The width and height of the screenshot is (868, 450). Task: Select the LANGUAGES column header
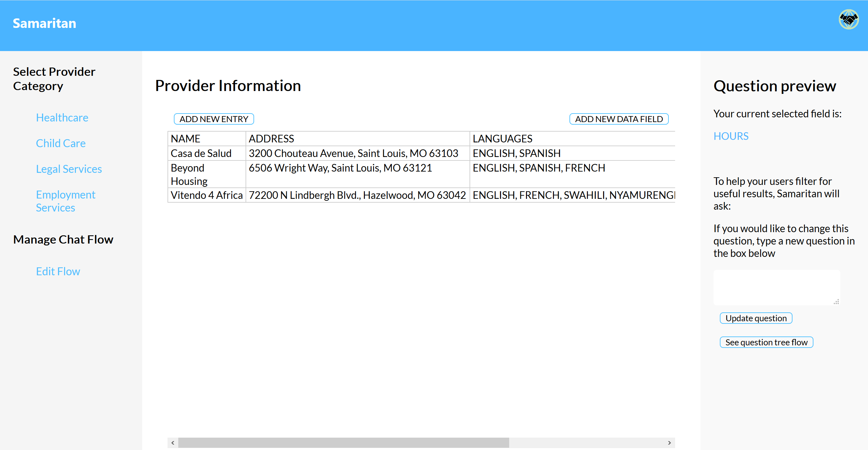pos(503,139)
